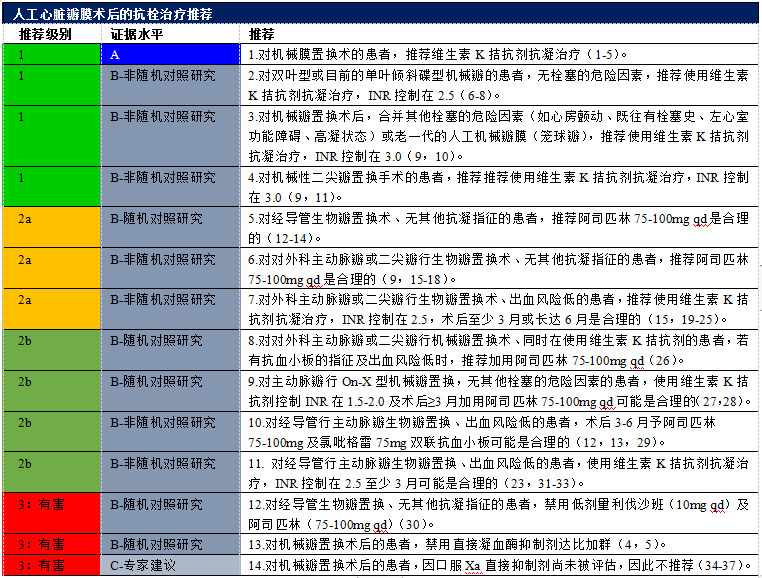This screenshot has width=762, height=578.
Task: Select the orange '2a' cell of recommendation 5
Action: (52, 228)
